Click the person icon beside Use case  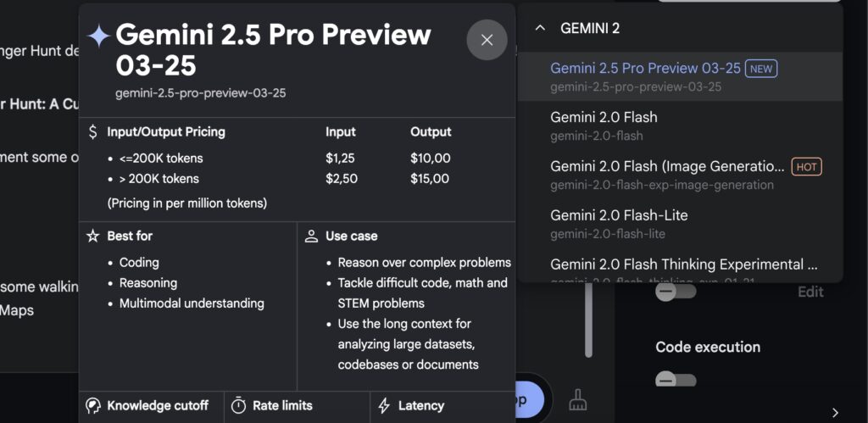pos(312,236)
